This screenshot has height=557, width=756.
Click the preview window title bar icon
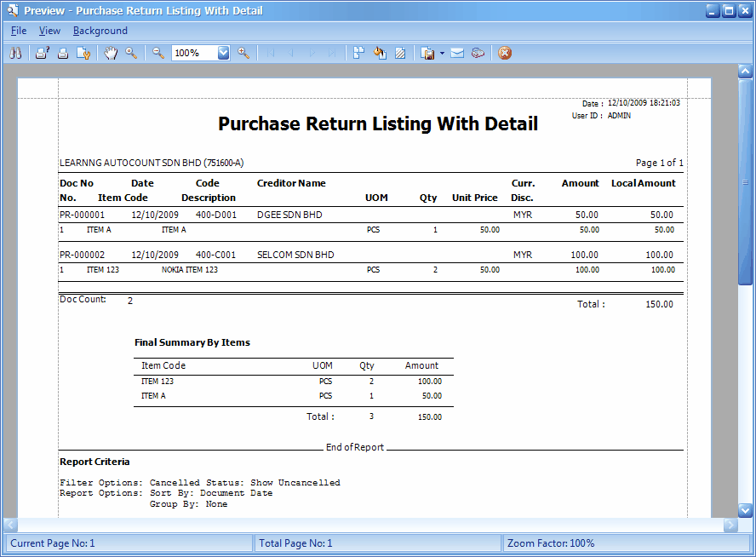pos(13,10)
